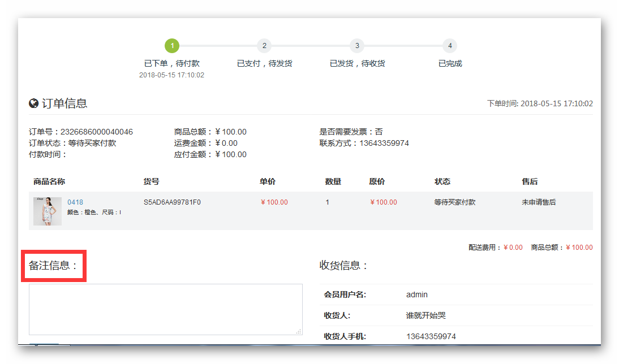This screenshot has width=619, height=364.
Task: Click the textarea resize handle corner
Action: (x=299, y=331)
